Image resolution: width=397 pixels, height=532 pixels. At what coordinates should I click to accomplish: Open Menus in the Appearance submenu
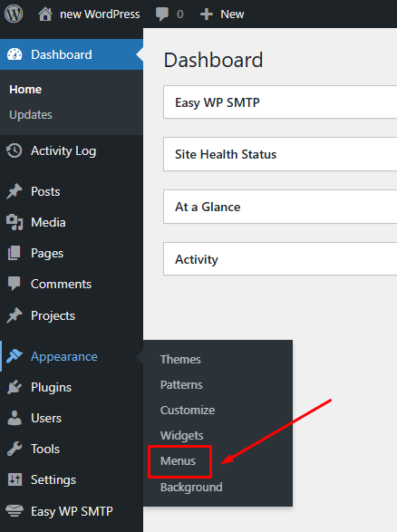coord(179,460)
